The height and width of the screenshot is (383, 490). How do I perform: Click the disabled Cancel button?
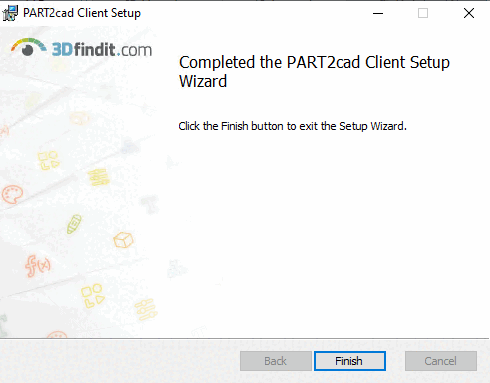(x=441, y=361)
